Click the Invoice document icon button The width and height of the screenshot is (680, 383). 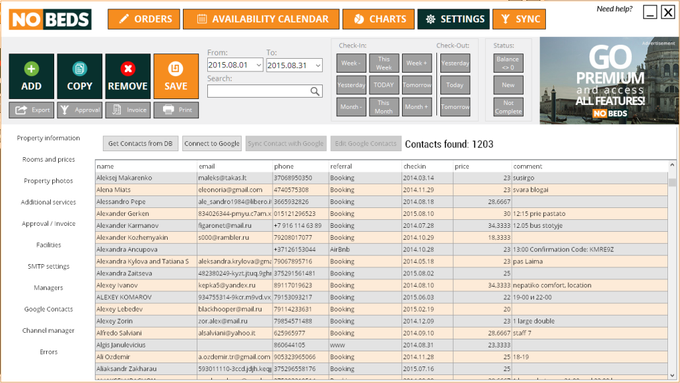coord(128,110)
